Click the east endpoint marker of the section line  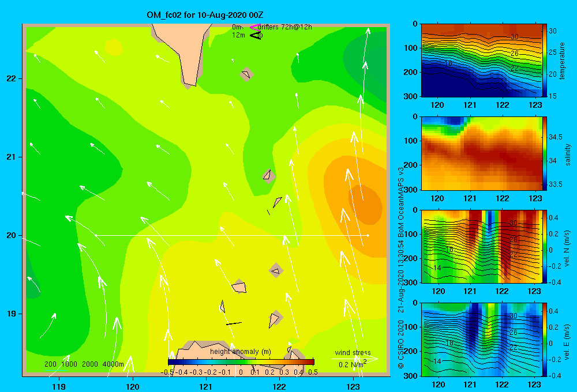click(368, 235)
